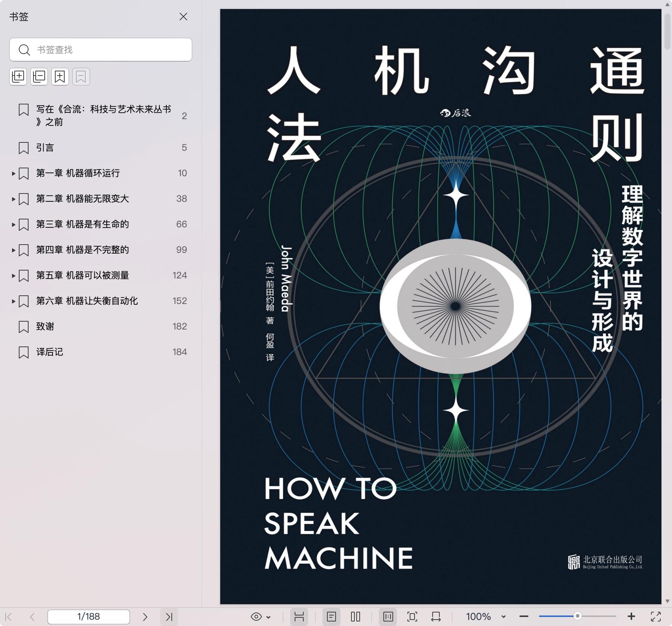Click page number 184 in the bookmark list

point(180,352)
